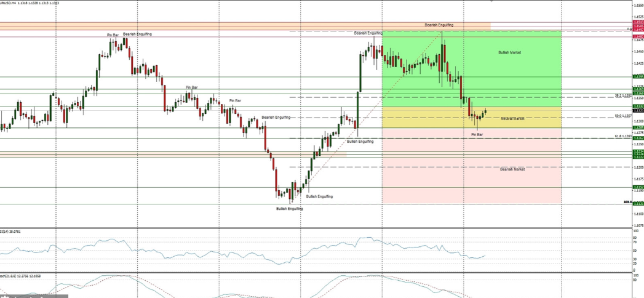Screen dimensions: 644x298
Task: Click the Neutral Market text label
Action: pyautogui.click(x=512, y=118)
